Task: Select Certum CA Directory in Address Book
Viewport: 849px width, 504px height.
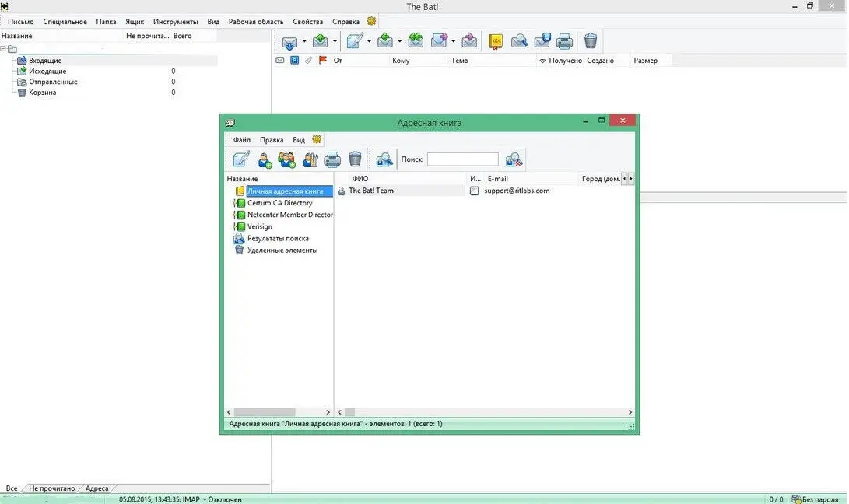Action: click(x=280, y=203)
